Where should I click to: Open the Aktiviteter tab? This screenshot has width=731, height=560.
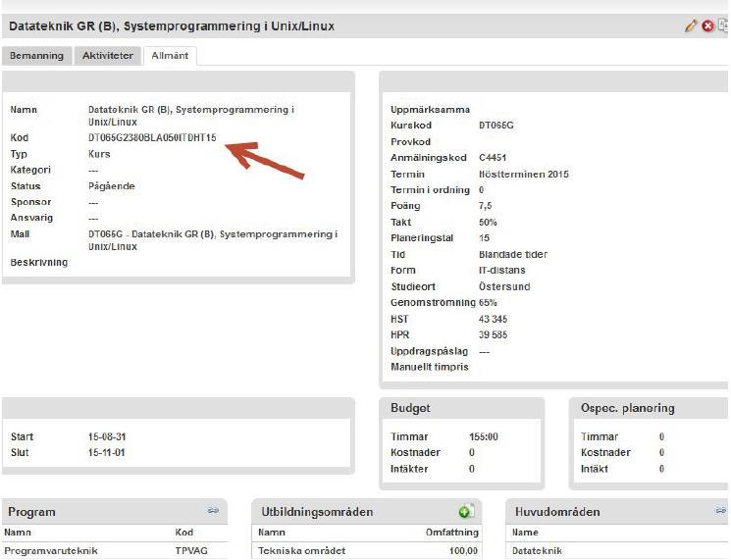108,56
